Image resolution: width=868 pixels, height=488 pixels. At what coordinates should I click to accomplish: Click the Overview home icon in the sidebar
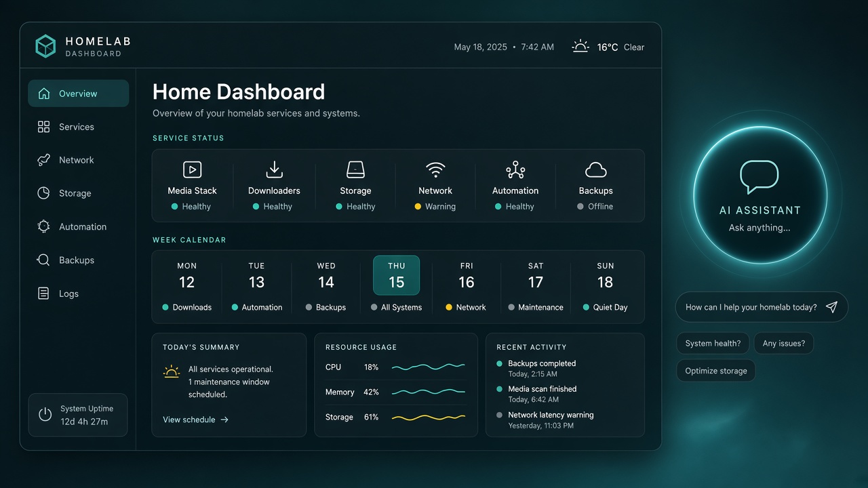tap(44, 94)
